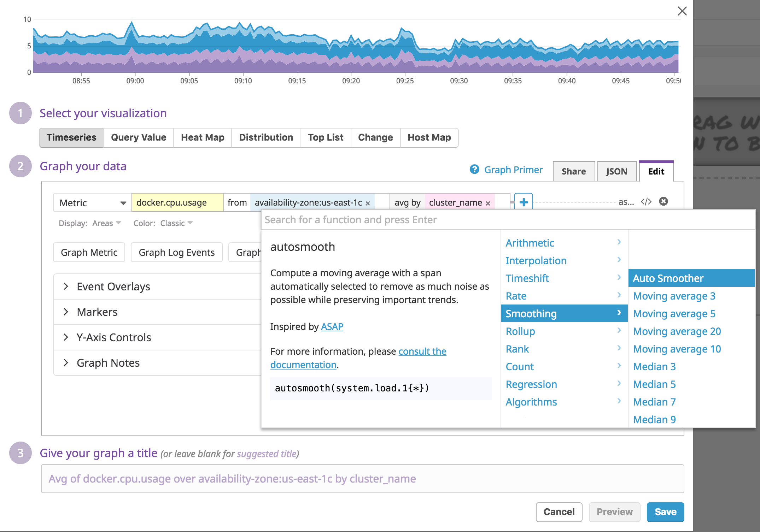Switch to the JSON tab
The height and width of the screenshot is (532, 760).
point(616,171)
